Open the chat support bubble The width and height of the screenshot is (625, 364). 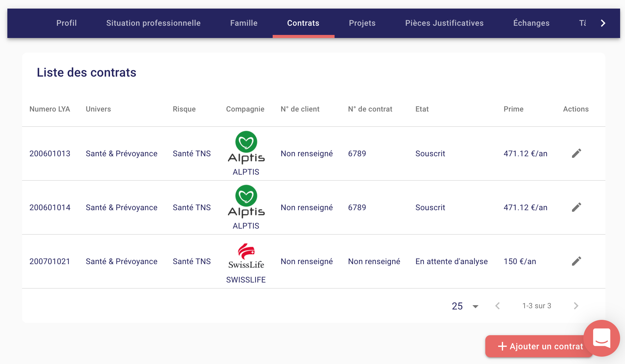601,338
